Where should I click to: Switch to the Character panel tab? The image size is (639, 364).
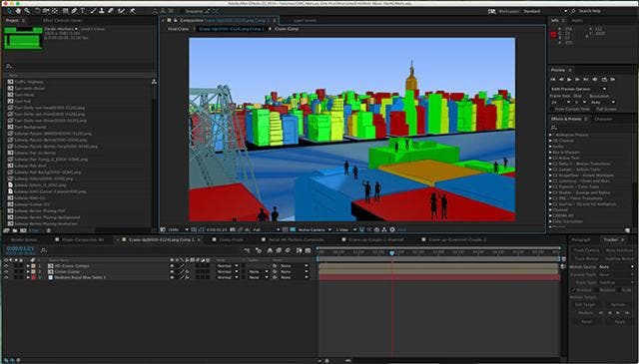tap(603, 119)
